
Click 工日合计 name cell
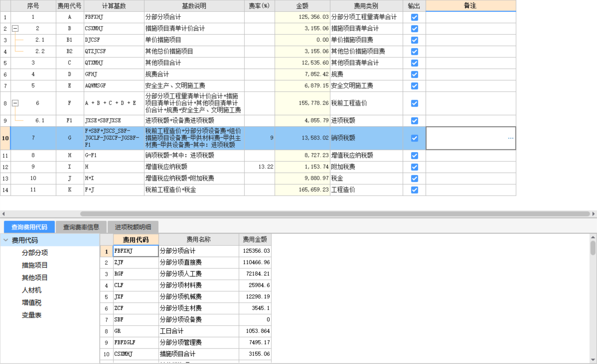(x=199, y=331)
